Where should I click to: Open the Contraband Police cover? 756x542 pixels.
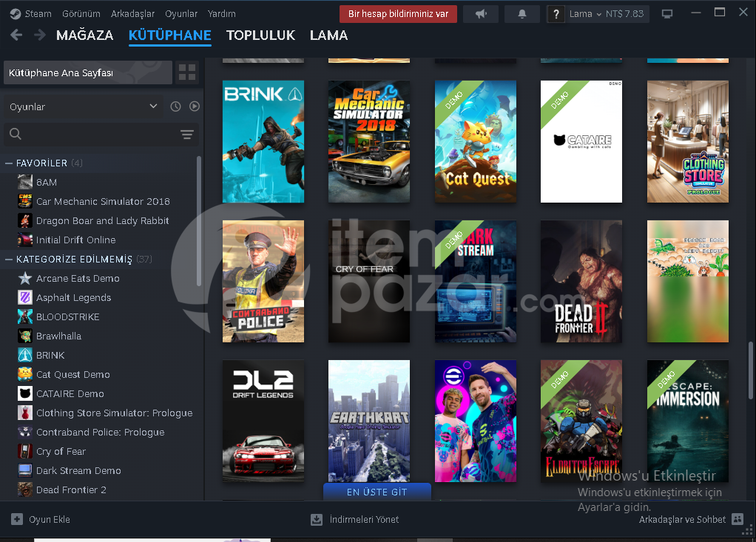[263, 282]
